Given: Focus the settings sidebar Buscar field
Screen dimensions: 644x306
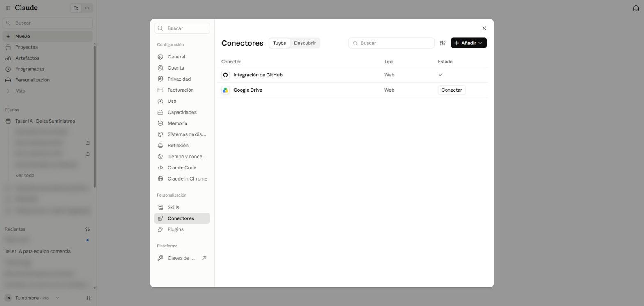Looking at the screenshot, I should point(182,28).
